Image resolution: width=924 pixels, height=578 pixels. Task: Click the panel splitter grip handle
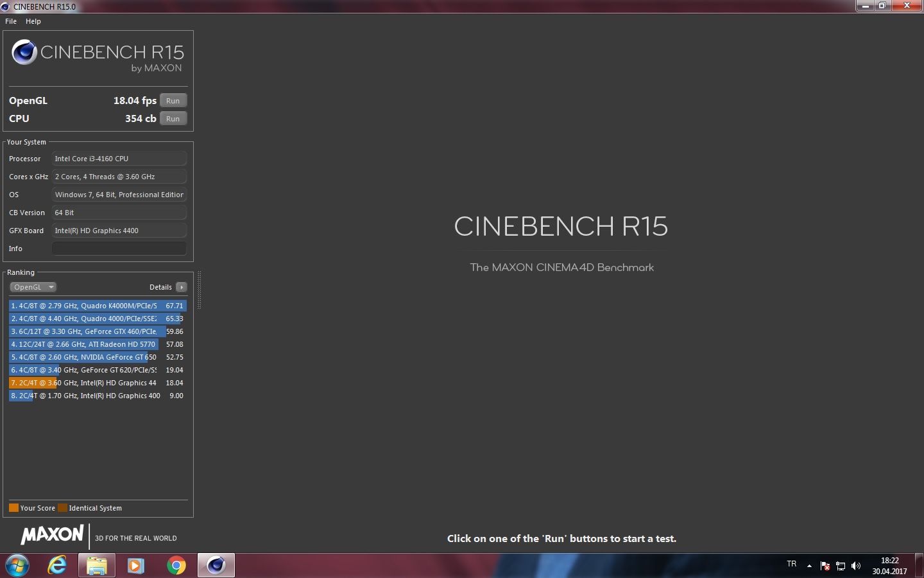pyautogui.click(x=199, y=290)
